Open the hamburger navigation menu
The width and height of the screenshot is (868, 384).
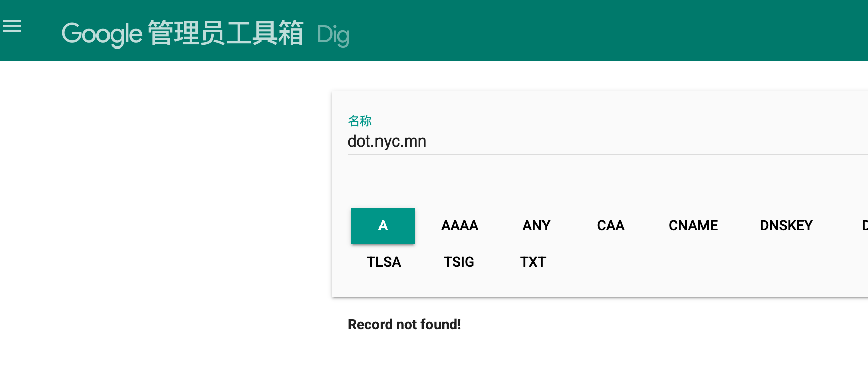pyautogui.click(x=12, y=26)
